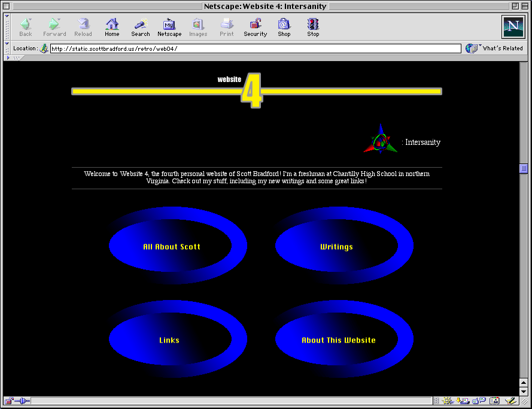Open Search from the navigation toolbar
532x409 pixels.
141,27
